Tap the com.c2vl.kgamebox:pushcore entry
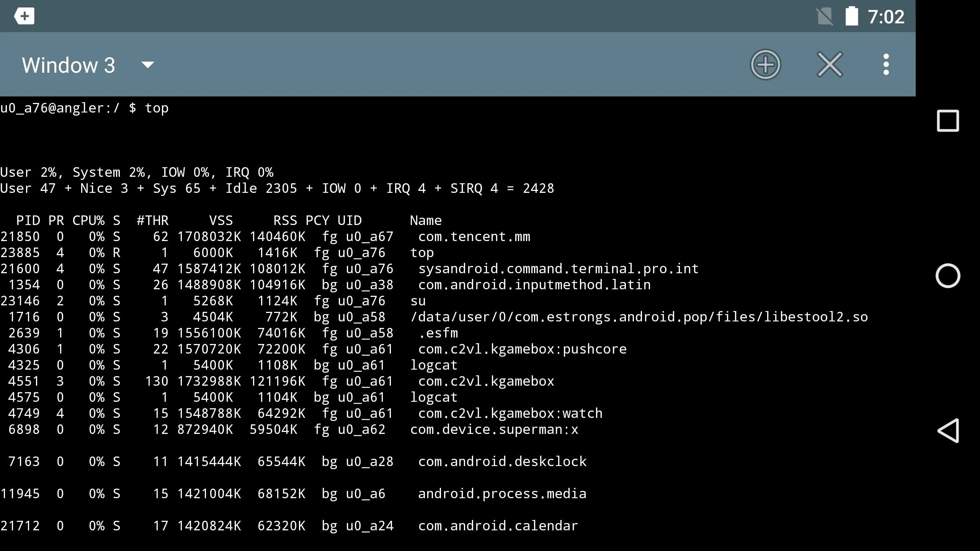 tap(522, 349)
